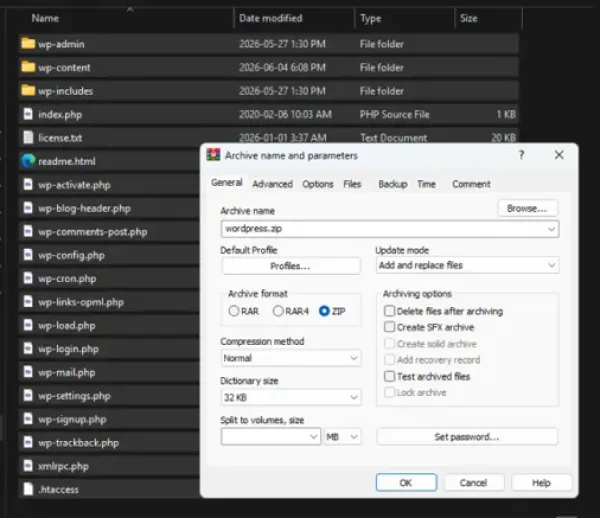Click the wordpress.zip archive name field
The image size is (600, 518).
pos(390,229)
